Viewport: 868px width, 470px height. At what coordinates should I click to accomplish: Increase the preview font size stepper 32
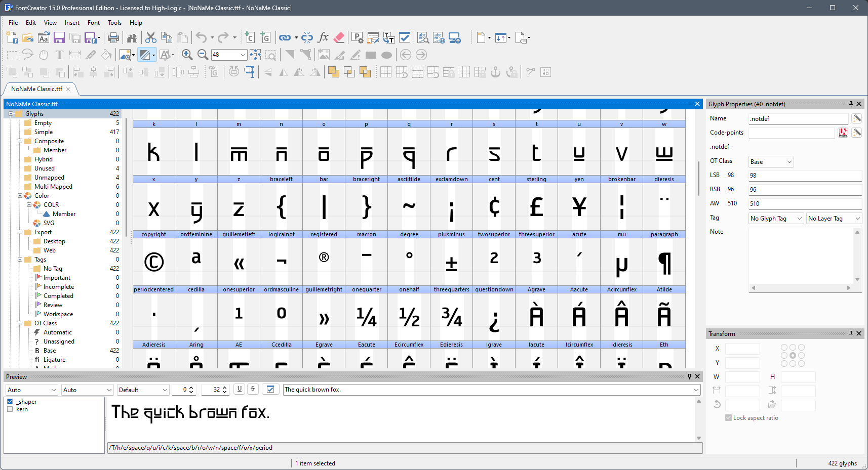(225, 388)
